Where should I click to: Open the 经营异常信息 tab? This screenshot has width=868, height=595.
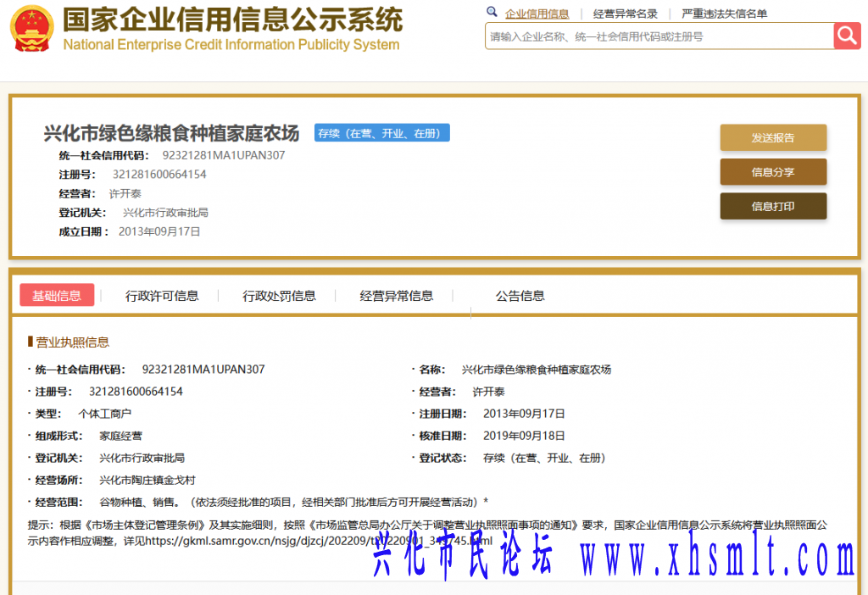[397, 296]
